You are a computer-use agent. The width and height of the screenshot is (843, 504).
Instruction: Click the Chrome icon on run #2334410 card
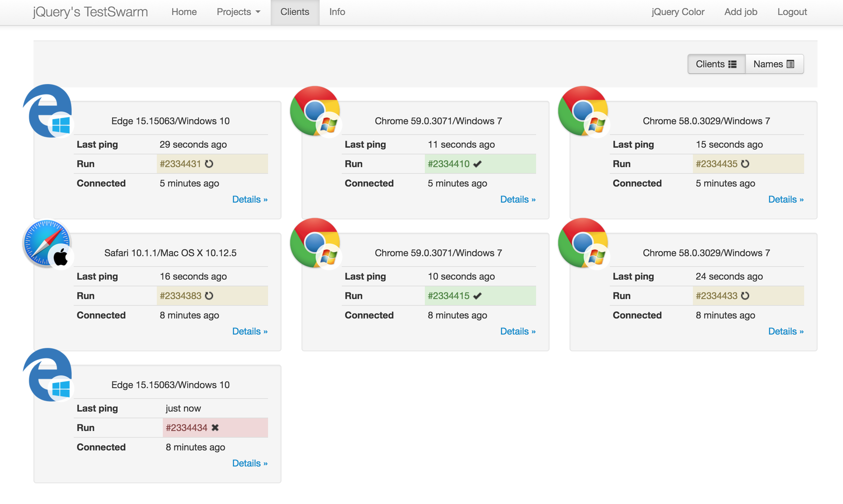315,111
